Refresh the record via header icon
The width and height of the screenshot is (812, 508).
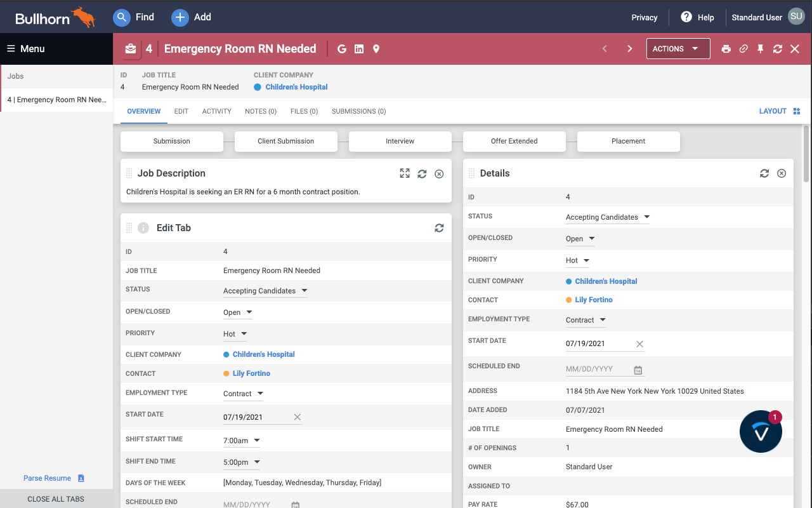point(778,49)
